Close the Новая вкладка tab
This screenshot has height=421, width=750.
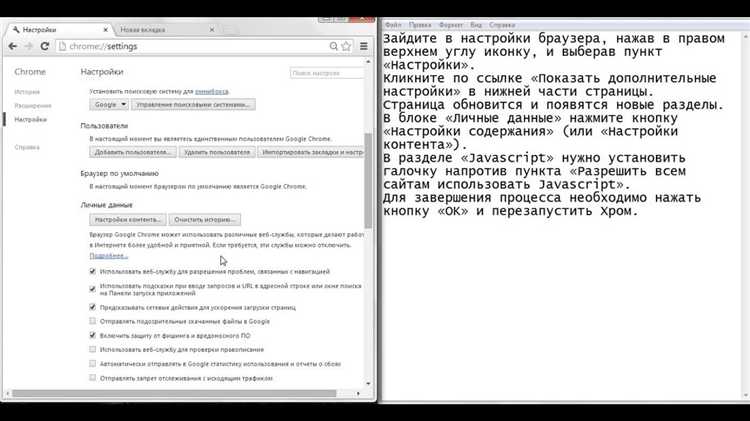pos(212,30)
